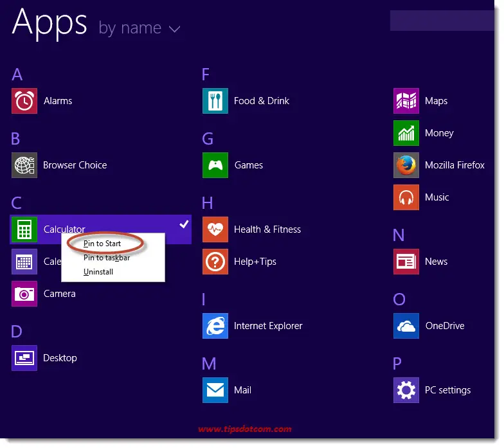Open the Browser Choice globe icon
This screenshot has width=504, height=448.
24,165
